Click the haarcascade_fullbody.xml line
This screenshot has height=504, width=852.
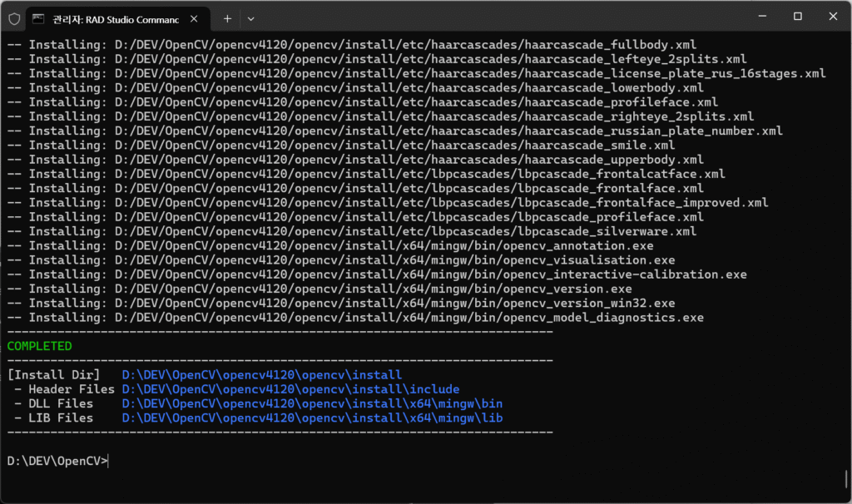click(352, 45)
